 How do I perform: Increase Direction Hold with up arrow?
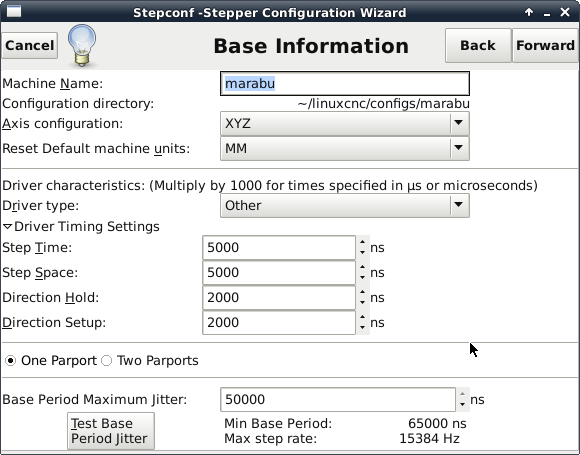(x=362, y=292)
